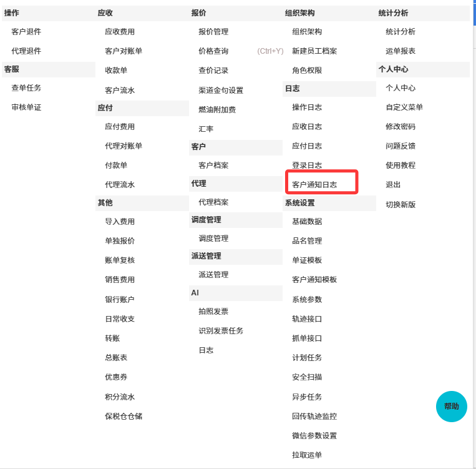Open 客户通知模板 in system settings
This screenshot has height=469, width=476.
314,280
